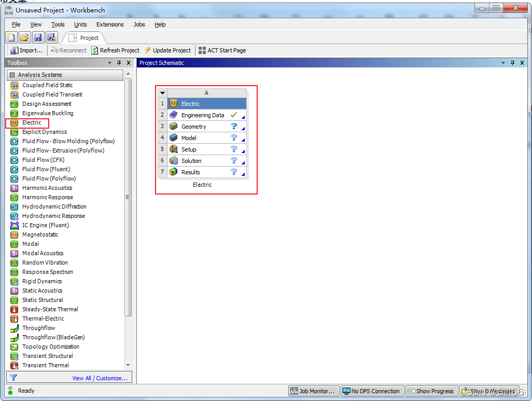This screenshot has width=532, height=401.
Task: Select the Electric title cell in system A
Action: tap(206, 104)
